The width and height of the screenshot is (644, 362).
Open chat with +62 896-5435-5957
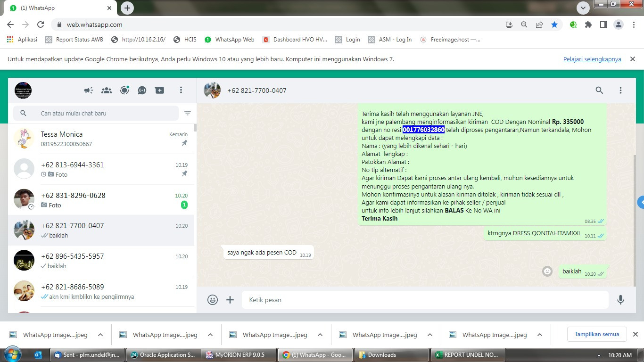(x=101, y=261)
